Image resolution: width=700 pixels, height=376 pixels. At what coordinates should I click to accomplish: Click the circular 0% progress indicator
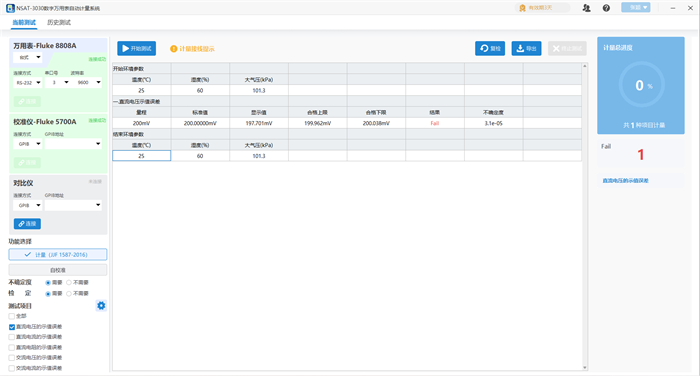pos(642,85)
